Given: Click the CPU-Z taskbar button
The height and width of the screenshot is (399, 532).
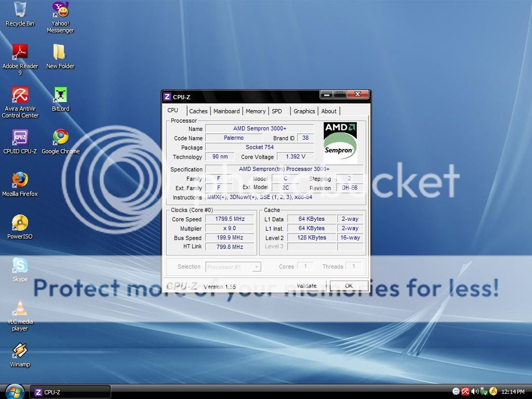Looking at the screenshot, I should pos(70,392).
